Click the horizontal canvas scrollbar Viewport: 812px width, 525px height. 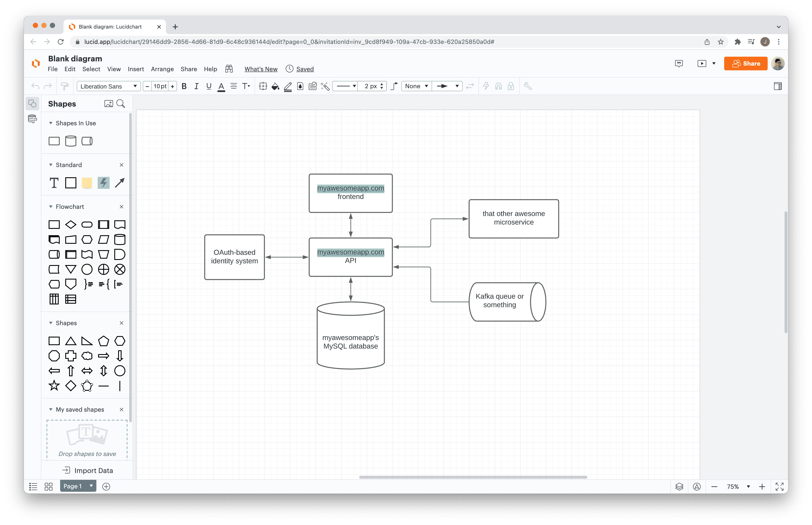click(473, 477)
